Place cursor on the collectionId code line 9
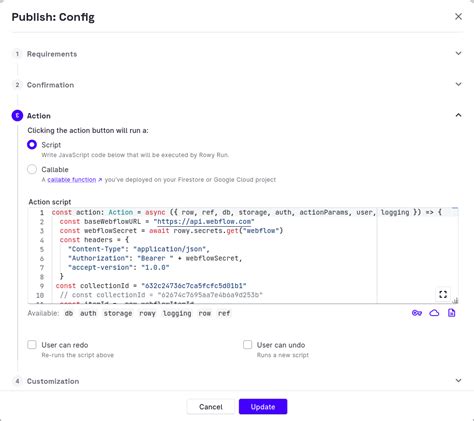Screen dimensions: 474x421 pos(151,286)
